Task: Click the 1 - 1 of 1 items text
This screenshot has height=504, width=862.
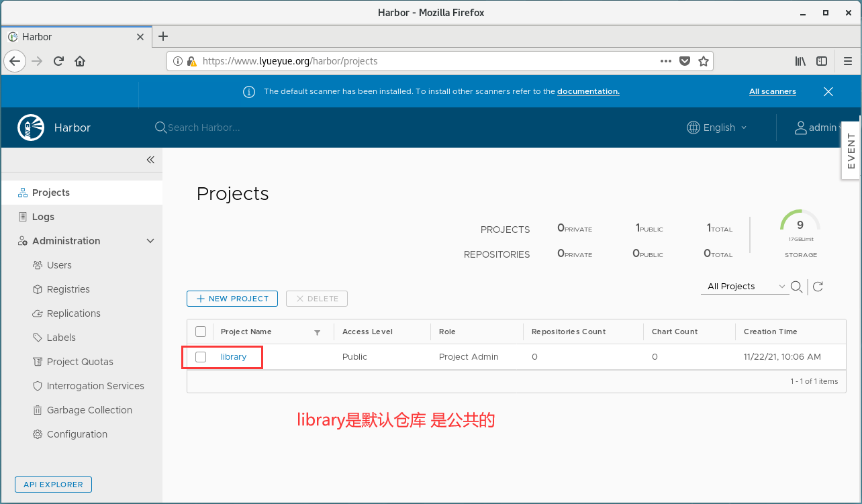Action: (814, 381)
